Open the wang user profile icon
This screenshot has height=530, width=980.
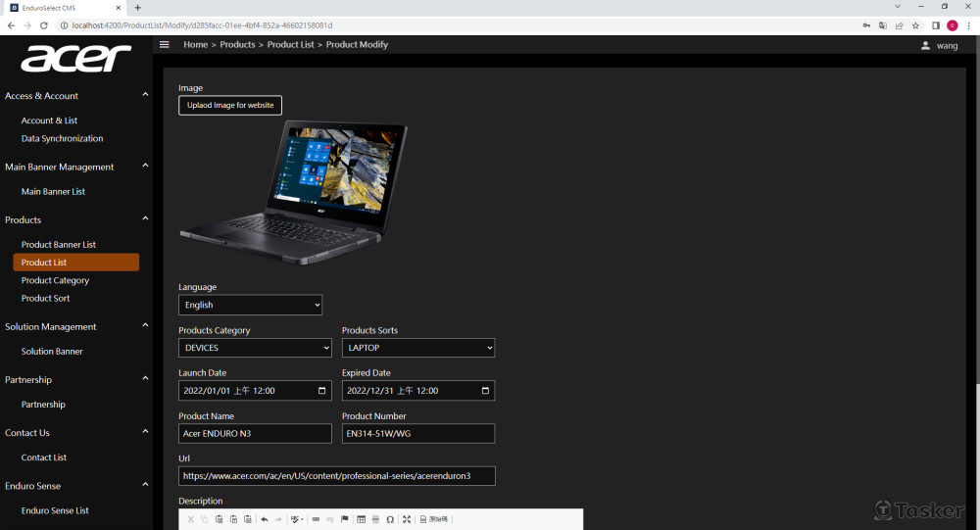pyautogui.click(x=925, y=45)
